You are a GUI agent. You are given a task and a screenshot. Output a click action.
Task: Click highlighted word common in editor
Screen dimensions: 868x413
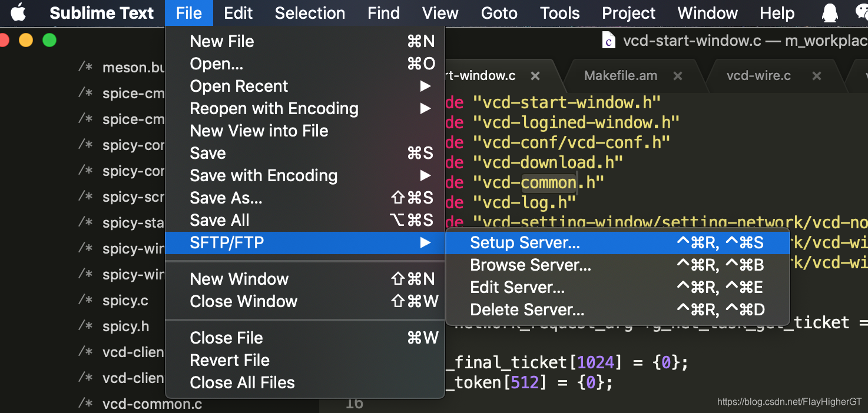549,183
